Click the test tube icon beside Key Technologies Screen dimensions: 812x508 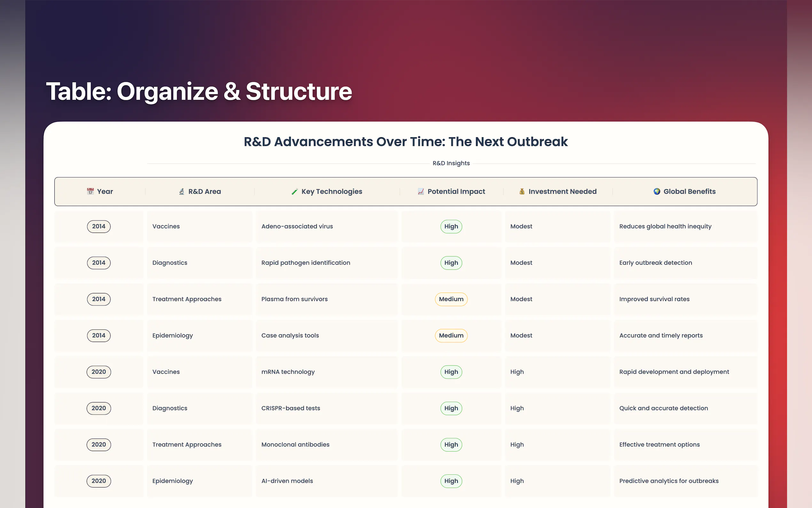pos(294,192)
